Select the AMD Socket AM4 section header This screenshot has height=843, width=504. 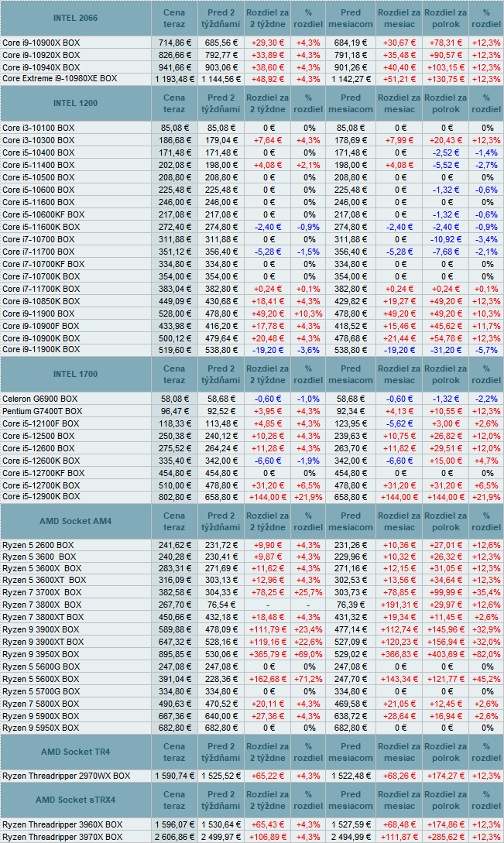[75, 521]
